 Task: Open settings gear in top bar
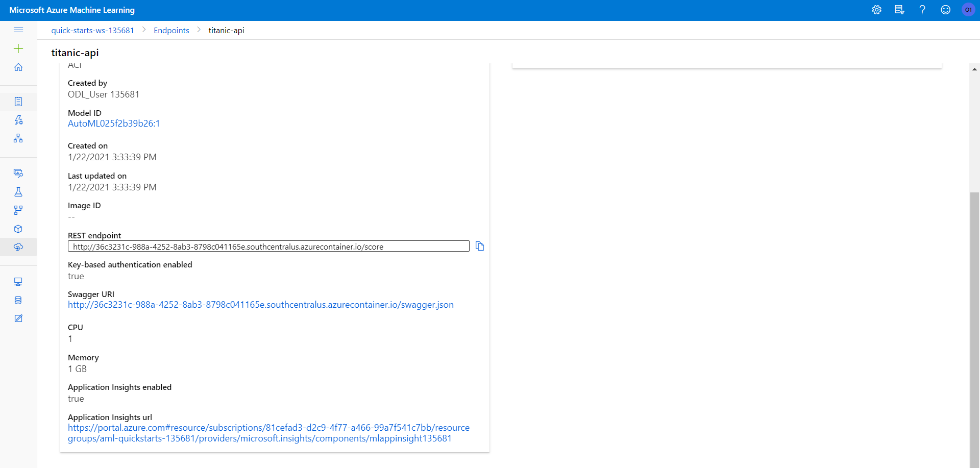click(x=876, y=10)
